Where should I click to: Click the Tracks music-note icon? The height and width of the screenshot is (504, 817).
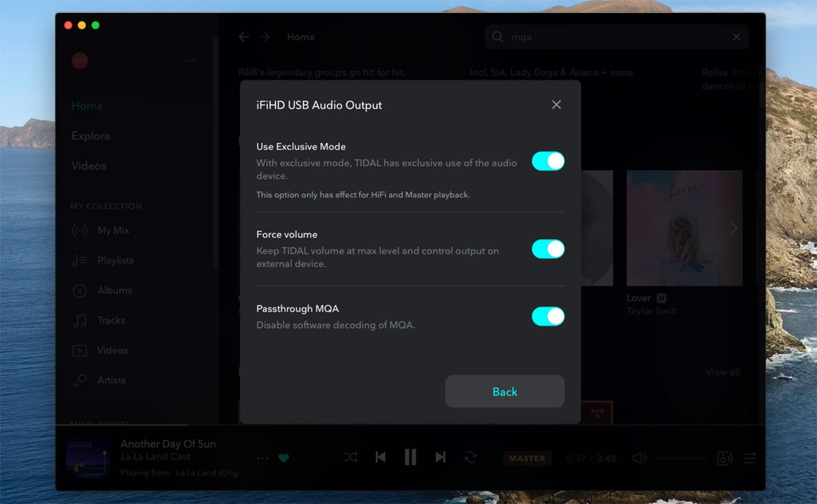pyautogui.click(x=80, y=320)
